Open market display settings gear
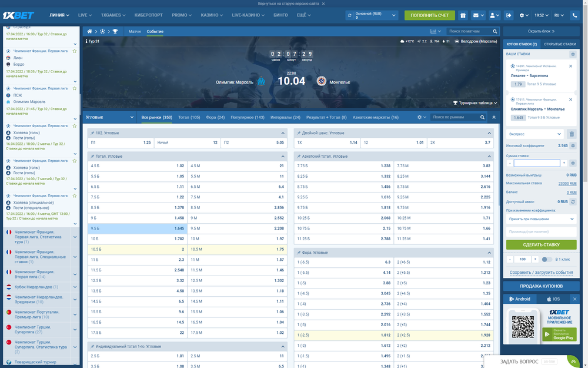 pos(420,117)
